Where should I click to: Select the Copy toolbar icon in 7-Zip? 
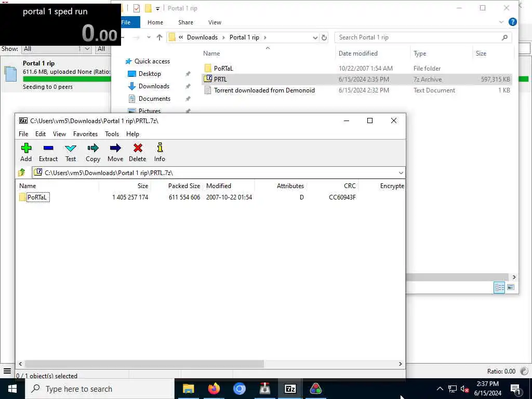pyautogui.click(x=92, y=152)
